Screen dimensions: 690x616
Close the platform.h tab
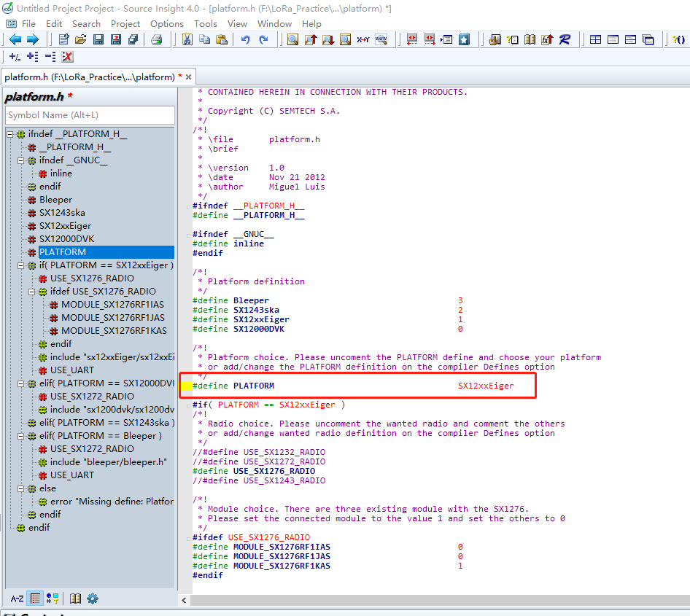click(x=188, y=77)
